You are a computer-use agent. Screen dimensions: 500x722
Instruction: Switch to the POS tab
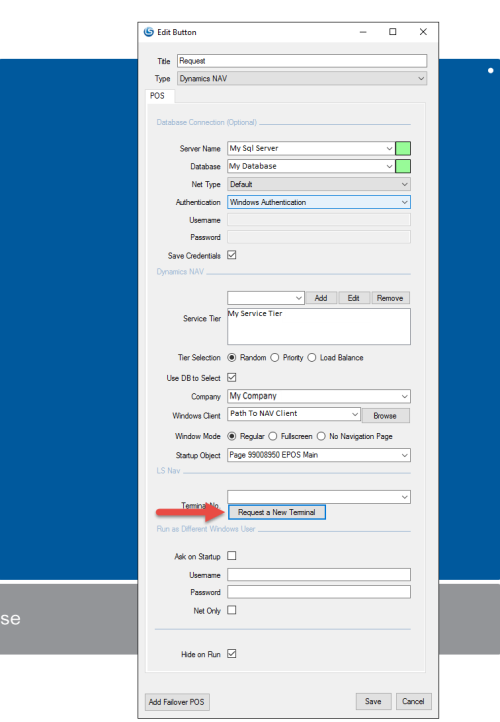coord(159,96)
